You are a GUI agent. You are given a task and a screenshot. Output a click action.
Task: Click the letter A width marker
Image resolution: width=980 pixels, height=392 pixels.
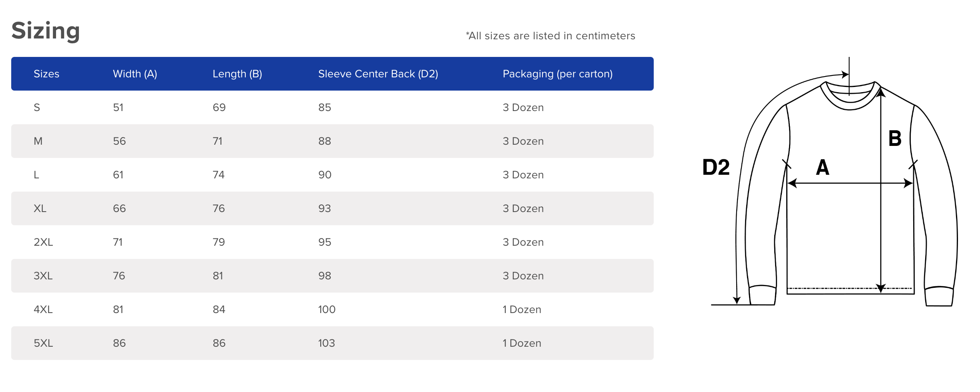[x=823, y=167]
